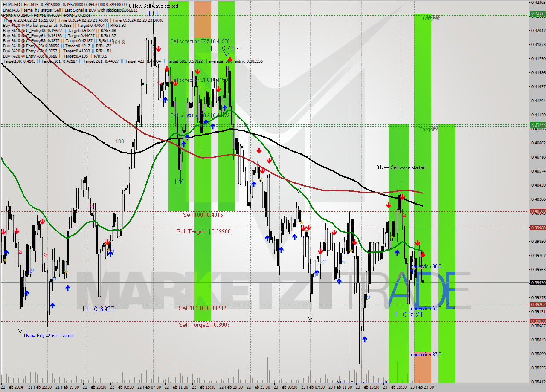Viewport: 546px width, 392px height.
Task: Click the '22 Feb 23:30' time label
Action: click(258, 387)
